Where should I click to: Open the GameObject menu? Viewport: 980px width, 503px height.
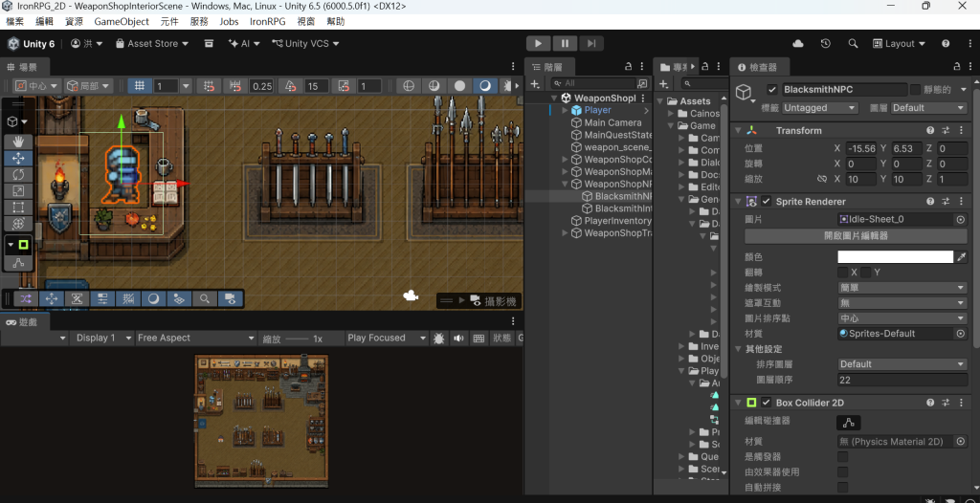(x=122, y=21)
